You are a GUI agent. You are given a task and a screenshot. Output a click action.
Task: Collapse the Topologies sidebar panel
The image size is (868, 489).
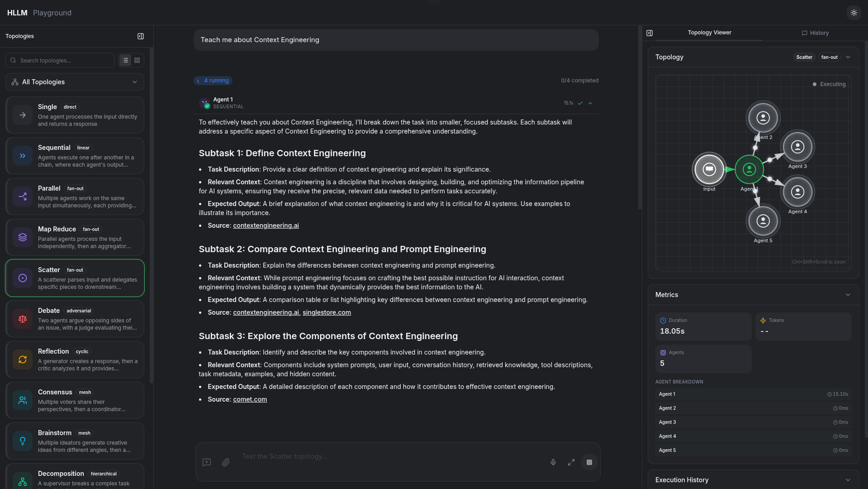click(x=141, y=36)
